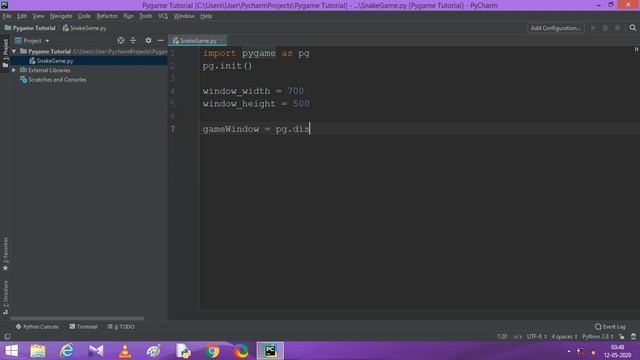
Task: Open the View menu
Action: 38,16
